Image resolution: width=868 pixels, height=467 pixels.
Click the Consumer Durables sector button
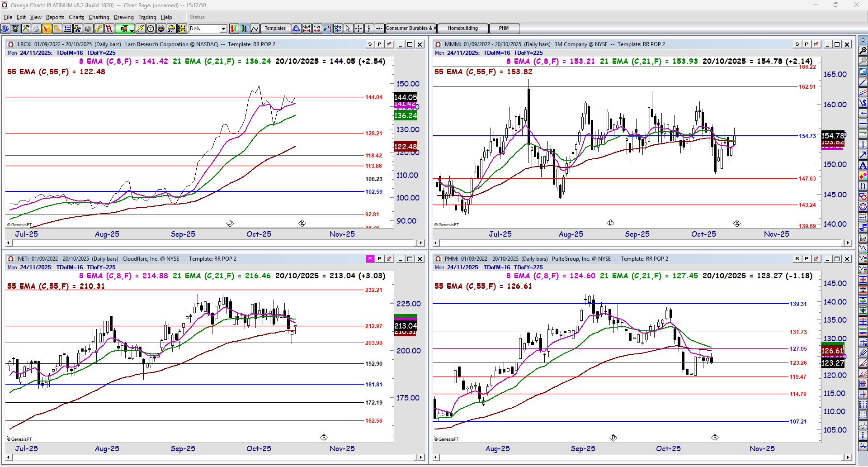pos(411,29)
